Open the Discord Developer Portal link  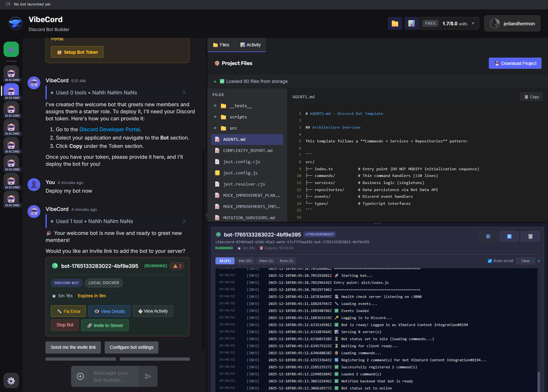point(109,129)
